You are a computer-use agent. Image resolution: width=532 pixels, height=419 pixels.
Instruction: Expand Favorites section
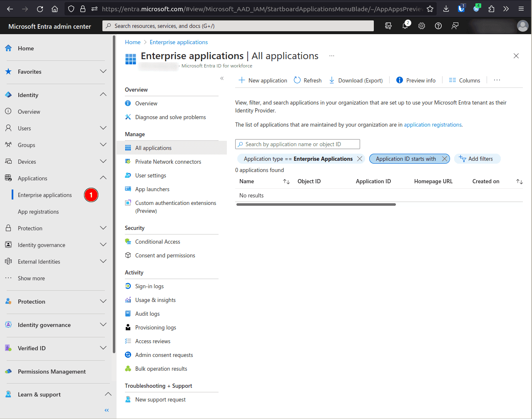[x=103, y=71]
